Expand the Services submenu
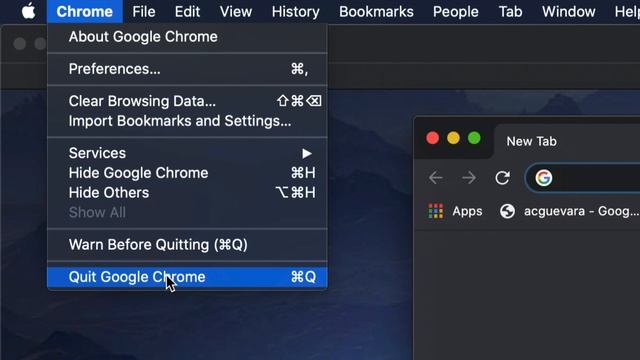The image size is (640, 360). coord(187,153)
